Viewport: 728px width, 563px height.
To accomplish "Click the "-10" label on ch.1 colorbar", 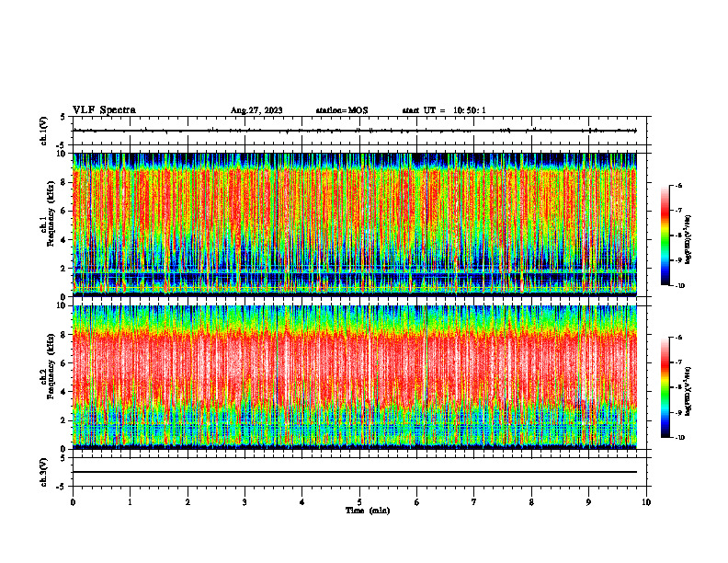I will pos(680,286).
